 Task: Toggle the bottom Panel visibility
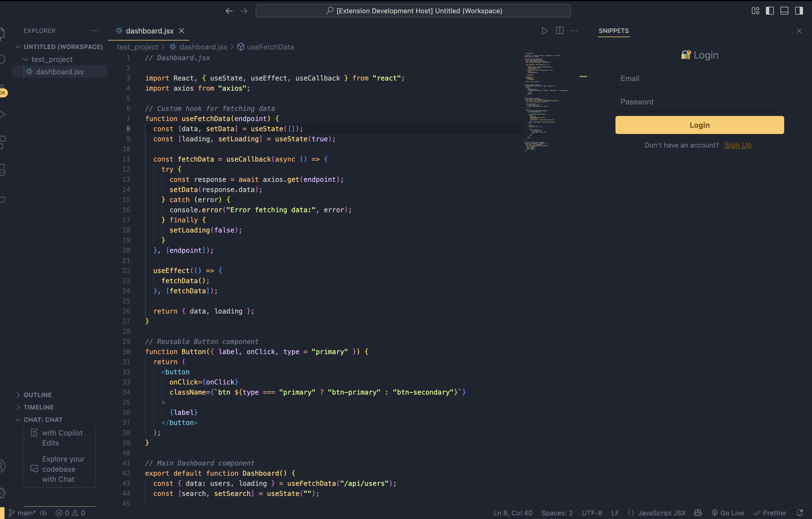click(784, 11)
